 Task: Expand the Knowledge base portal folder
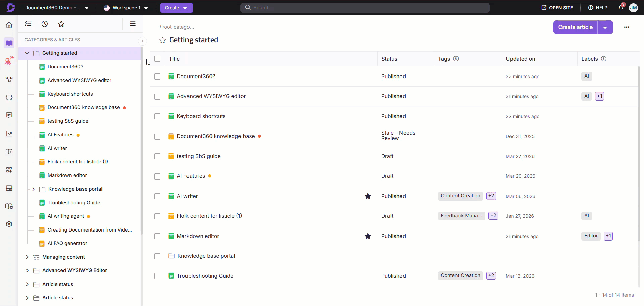point(33,189)
